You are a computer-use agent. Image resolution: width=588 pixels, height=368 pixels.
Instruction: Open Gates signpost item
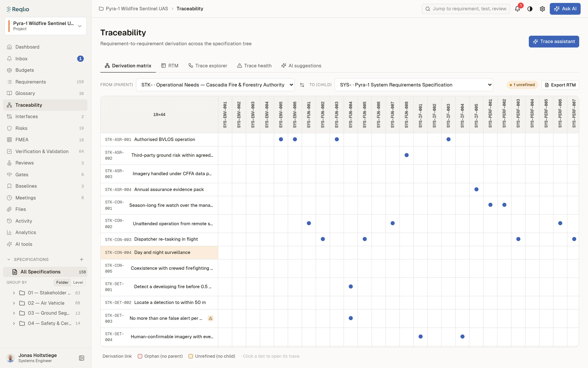[45, 174]
